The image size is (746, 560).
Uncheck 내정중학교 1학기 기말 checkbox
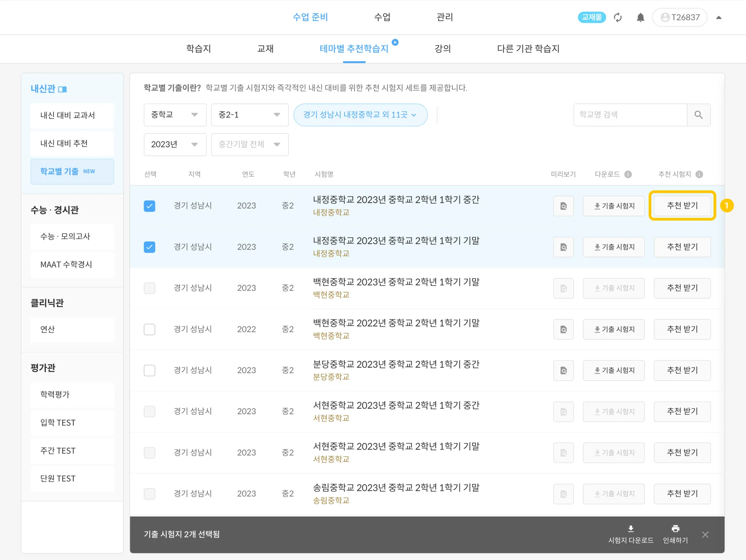[149, 247]
